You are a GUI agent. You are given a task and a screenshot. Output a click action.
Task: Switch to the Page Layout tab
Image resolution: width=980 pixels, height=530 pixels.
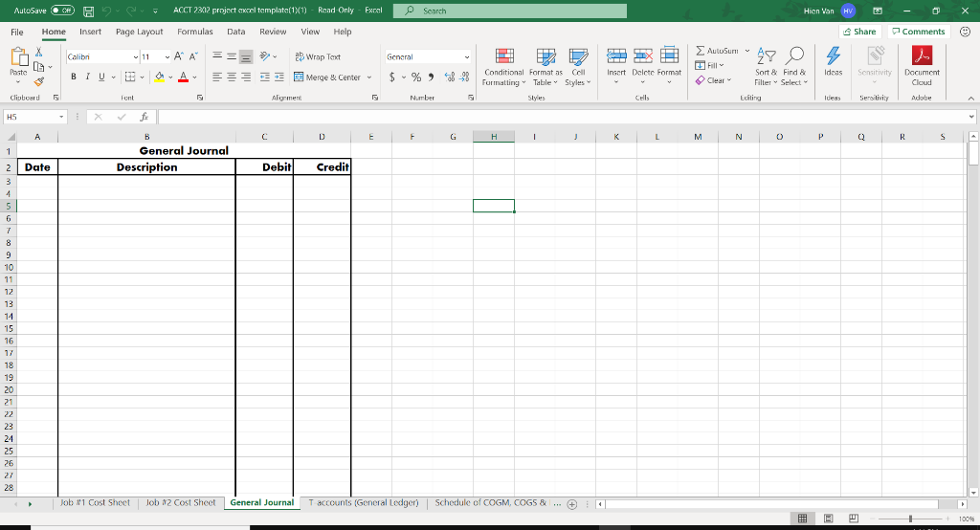140,32
